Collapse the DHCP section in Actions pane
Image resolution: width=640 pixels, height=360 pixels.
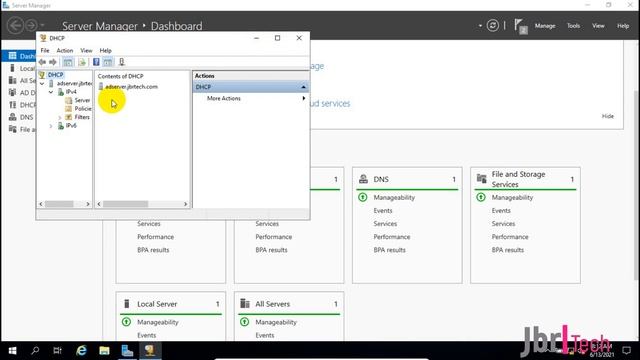point(303,87)
